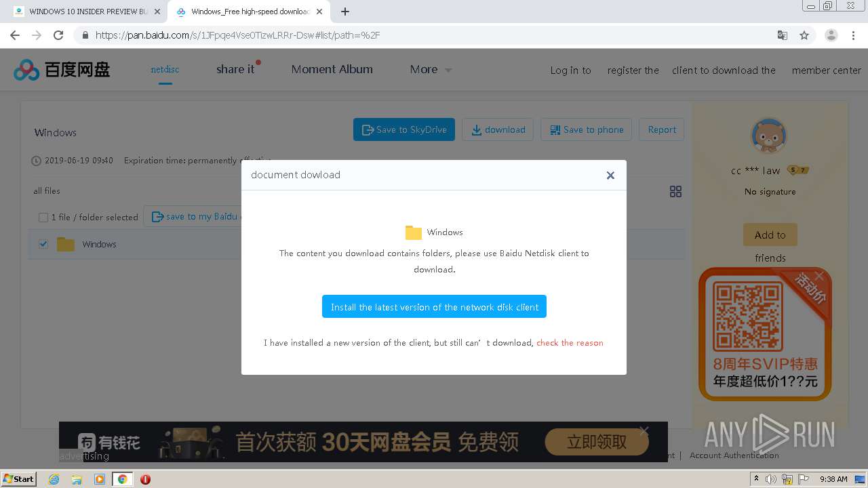
Task: Open the Action Center flag icon
Action: [804, 479]
